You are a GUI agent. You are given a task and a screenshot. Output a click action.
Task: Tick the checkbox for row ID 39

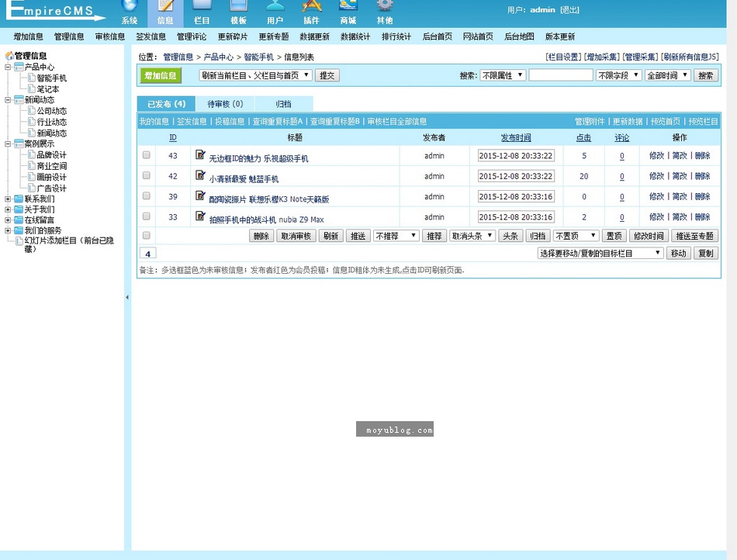point(147,196)
